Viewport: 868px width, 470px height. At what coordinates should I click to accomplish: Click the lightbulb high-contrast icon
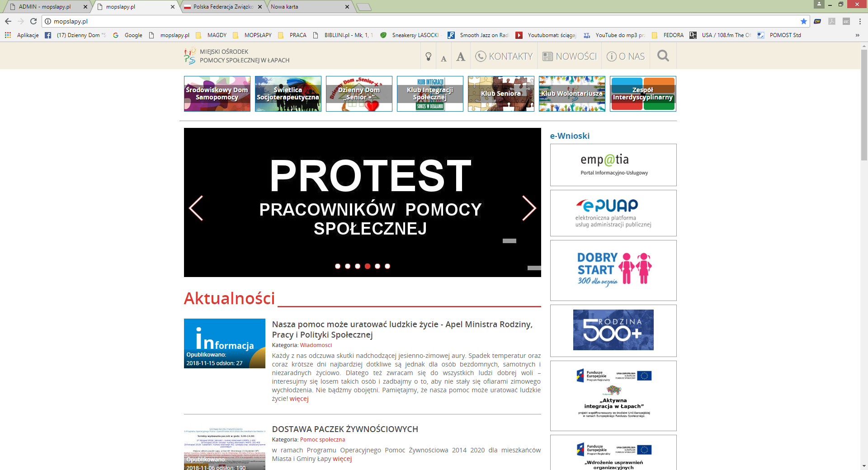click(428, 56)
